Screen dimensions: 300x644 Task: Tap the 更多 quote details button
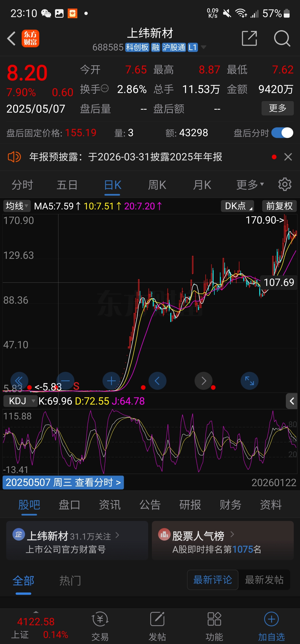click(277, 108)
